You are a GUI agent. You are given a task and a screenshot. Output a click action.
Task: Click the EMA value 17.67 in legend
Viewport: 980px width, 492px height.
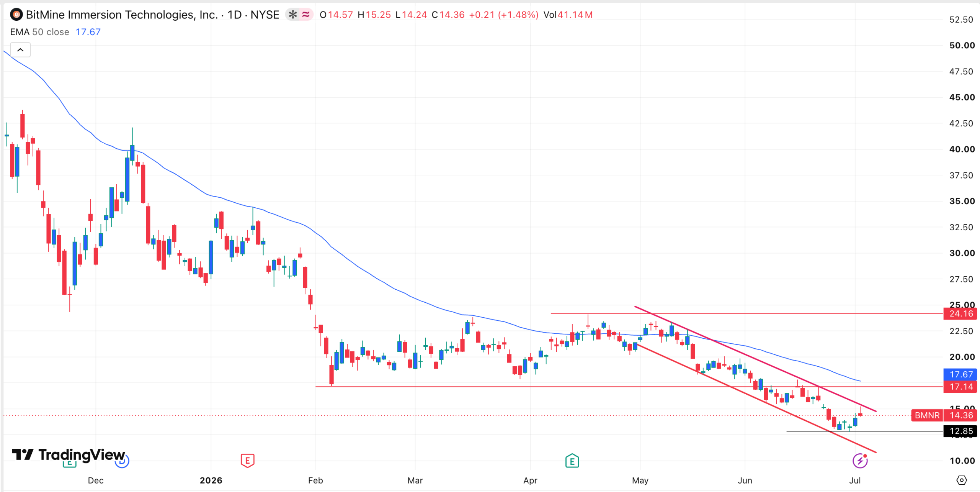[x=88, y=32]
